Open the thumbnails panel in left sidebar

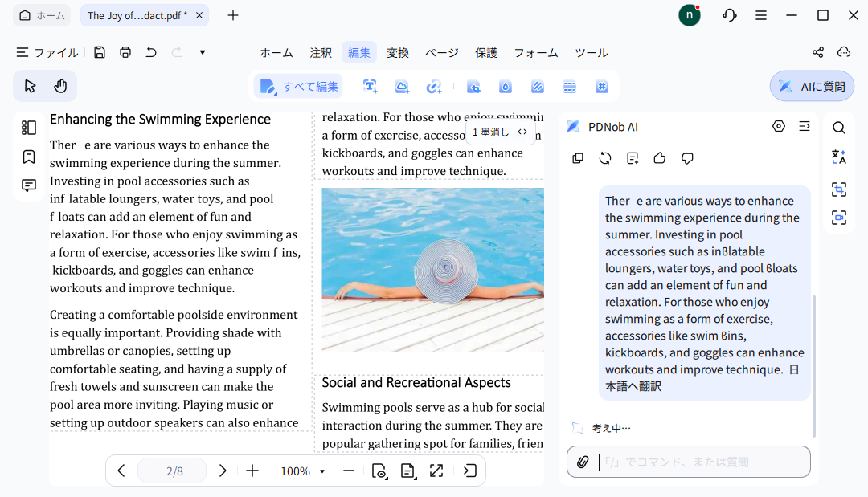(x=29, y=128)
